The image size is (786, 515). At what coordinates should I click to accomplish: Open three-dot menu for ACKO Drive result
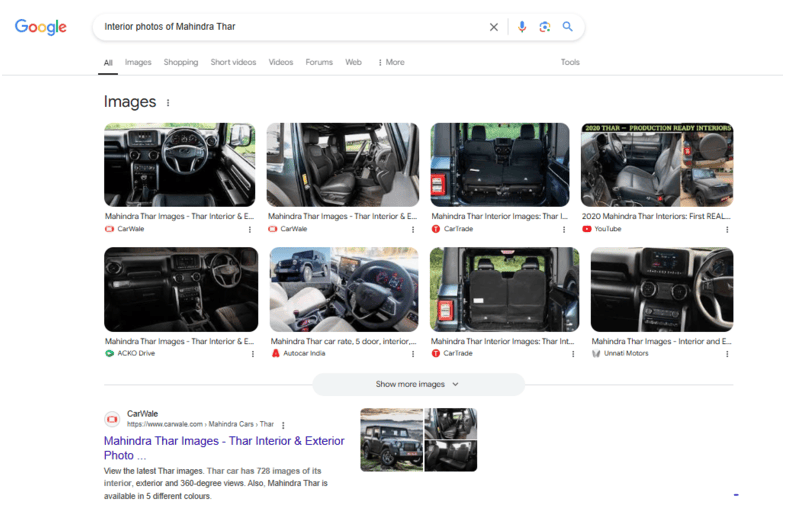(252, 353)
